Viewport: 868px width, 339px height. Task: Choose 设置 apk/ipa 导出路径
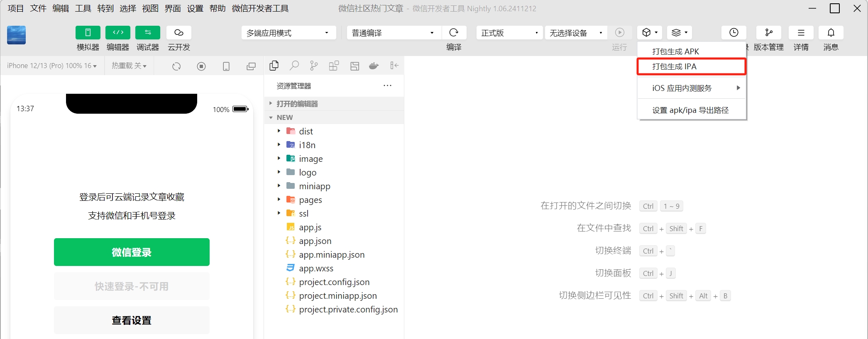coord(692,110)
